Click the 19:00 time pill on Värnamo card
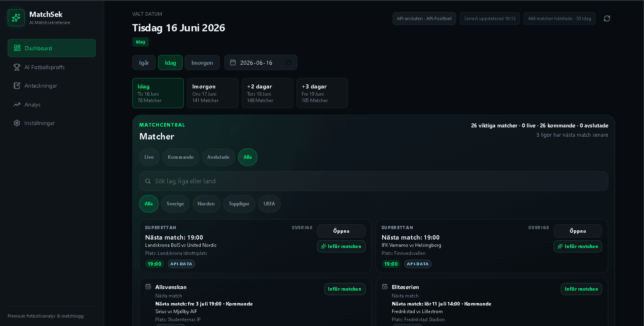This screenshot has width=644, height=326. [x=391, y=264]
